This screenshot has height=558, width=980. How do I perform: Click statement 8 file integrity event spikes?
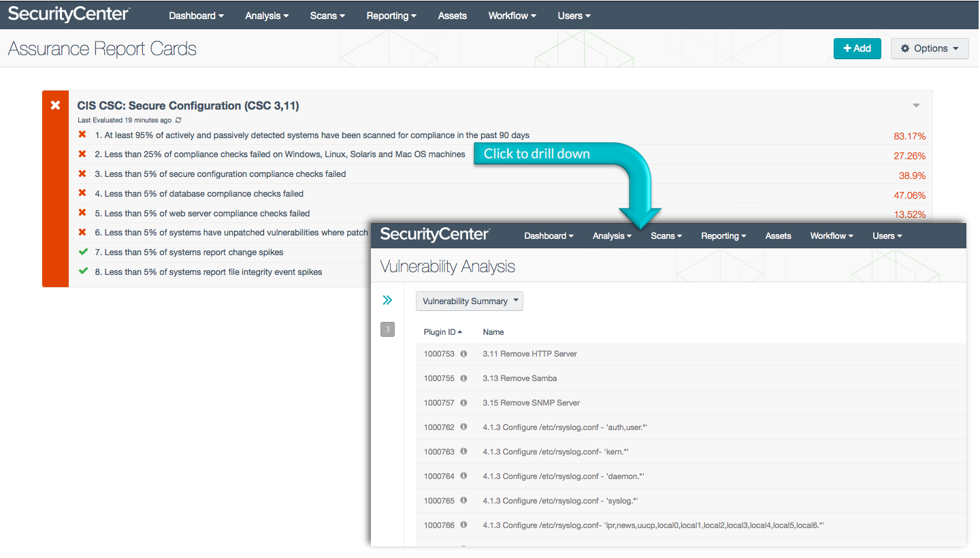(208, 272)
